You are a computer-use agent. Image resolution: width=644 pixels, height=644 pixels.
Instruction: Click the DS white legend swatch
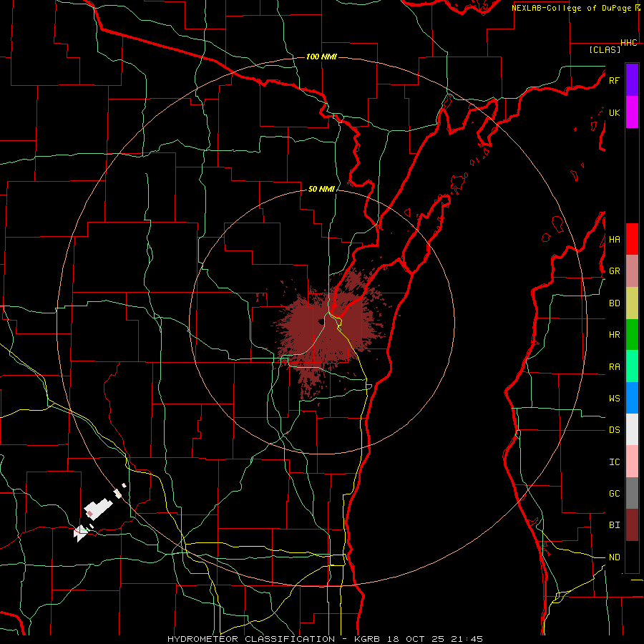click(x=632, y=429)
